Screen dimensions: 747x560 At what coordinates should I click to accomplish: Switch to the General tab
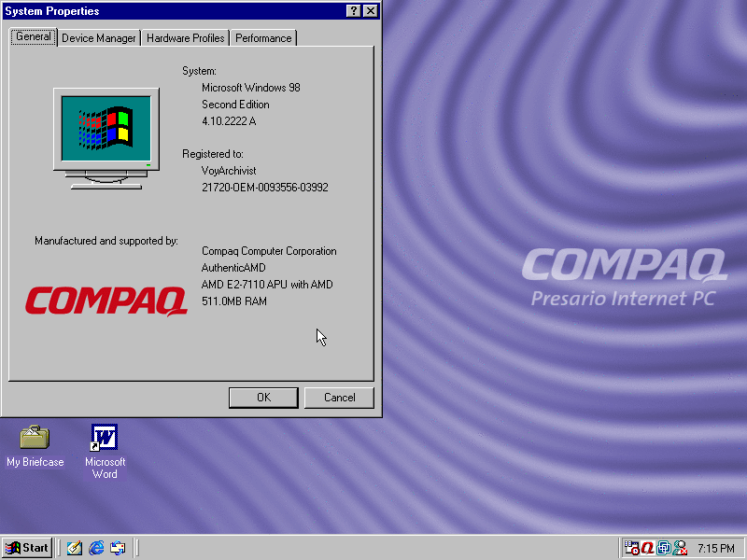coord(33,37)
